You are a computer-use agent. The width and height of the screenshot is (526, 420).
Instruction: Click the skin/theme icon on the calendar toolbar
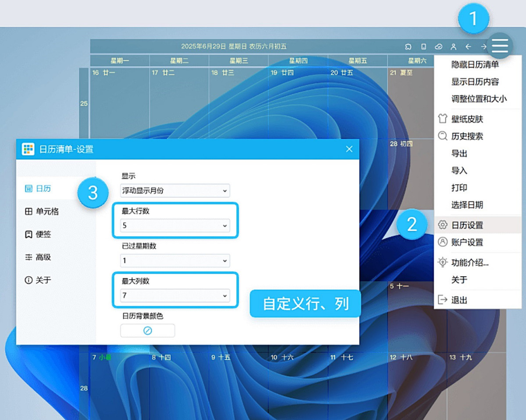coord(408,46)
